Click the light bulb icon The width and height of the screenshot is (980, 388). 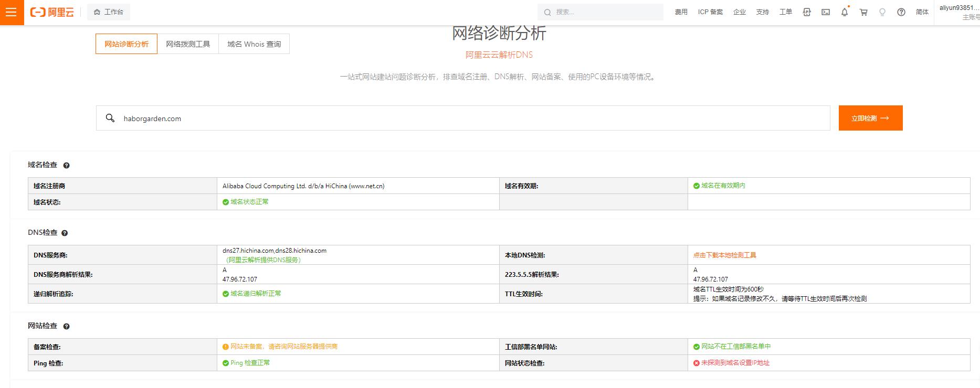tap(882, 12)
